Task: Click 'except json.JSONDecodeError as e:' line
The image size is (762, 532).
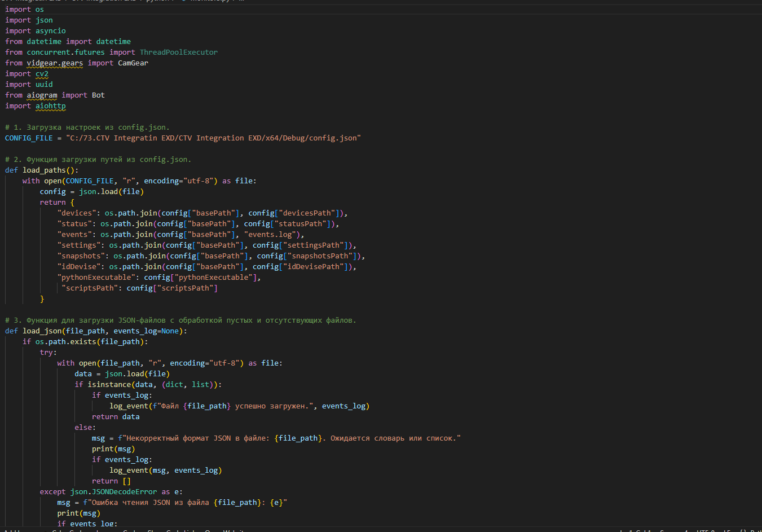Action: point(111,492)
